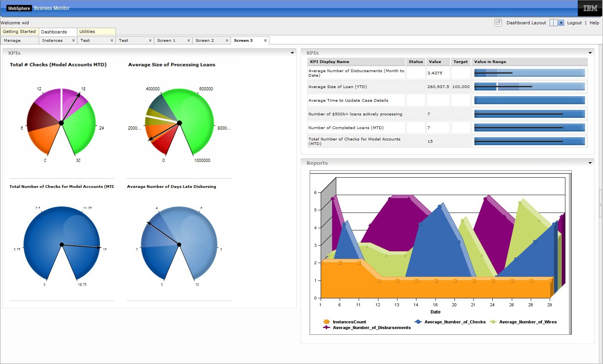Image resolution: width=603 pixels, height=364 pixels.
Task: Click the Target column header
Action: pyautogui.click(x=461, y=61)
